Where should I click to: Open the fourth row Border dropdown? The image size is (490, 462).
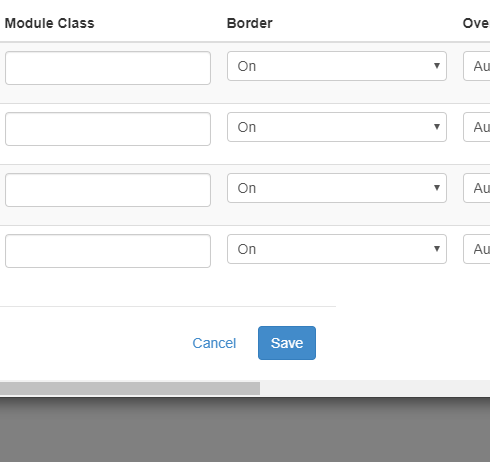(337, 249)
